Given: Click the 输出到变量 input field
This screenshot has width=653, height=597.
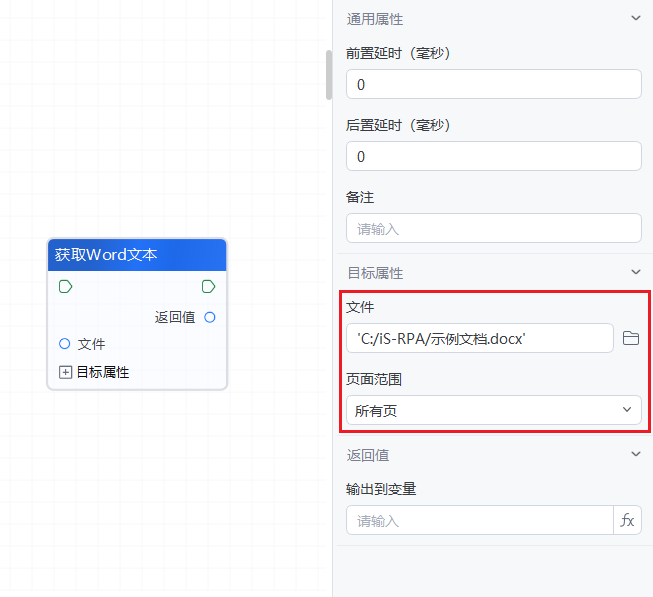Looking at the screenshot, I should tap(479, 520).
